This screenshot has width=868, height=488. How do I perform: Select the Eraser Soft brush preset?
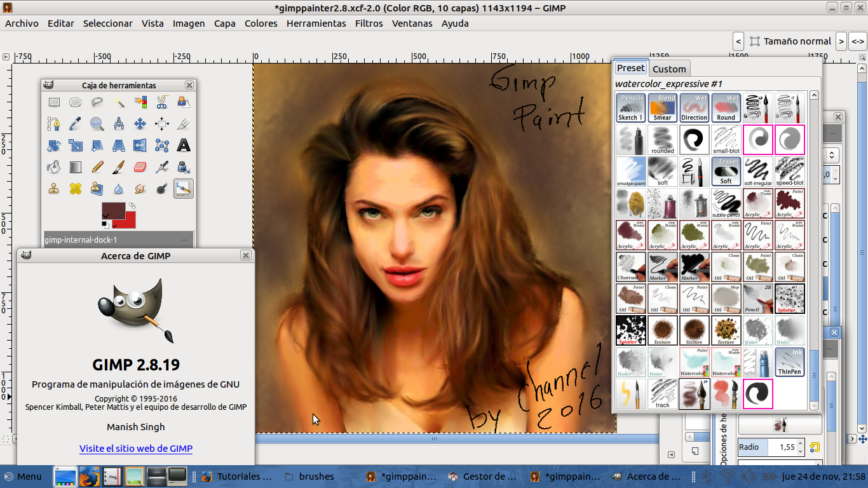point(726,170)
